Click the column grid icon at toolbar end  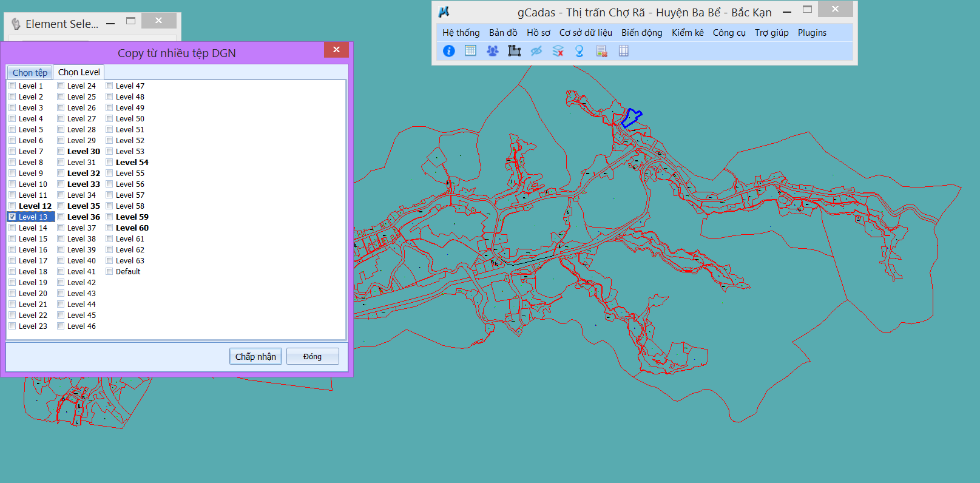pos(624,51)
